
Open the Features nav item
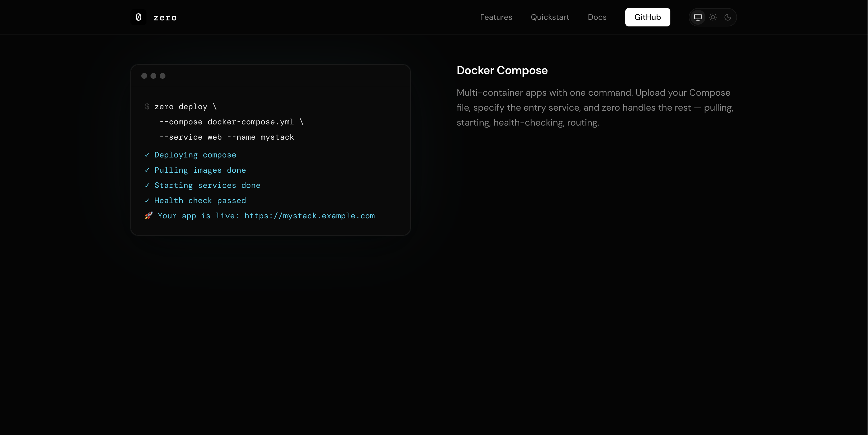pos(496,17)
